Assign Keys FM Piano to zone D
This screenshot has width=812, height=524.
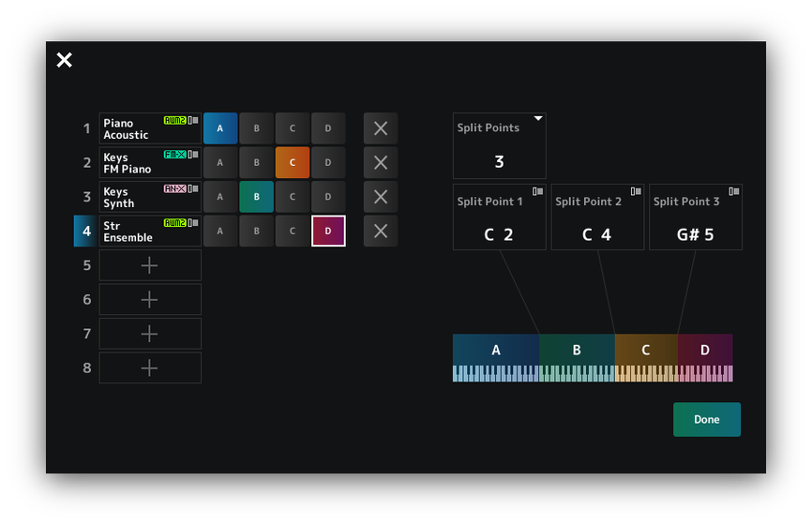(328, 162)
